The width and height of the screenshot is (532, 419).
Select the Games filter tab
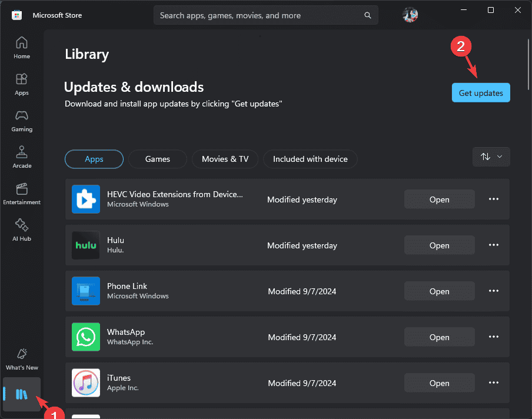click(x=158, y=159)
